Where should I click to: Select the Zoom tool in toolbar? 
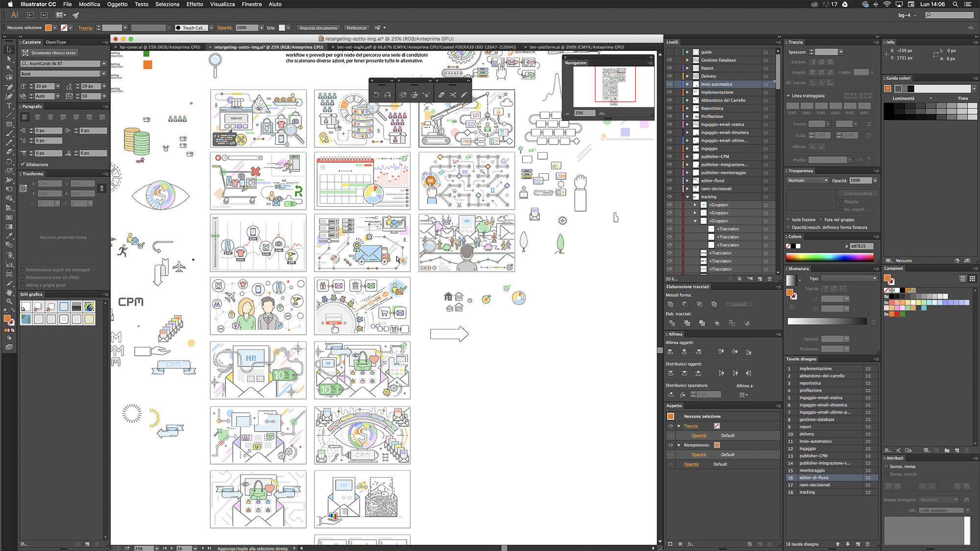9,302
